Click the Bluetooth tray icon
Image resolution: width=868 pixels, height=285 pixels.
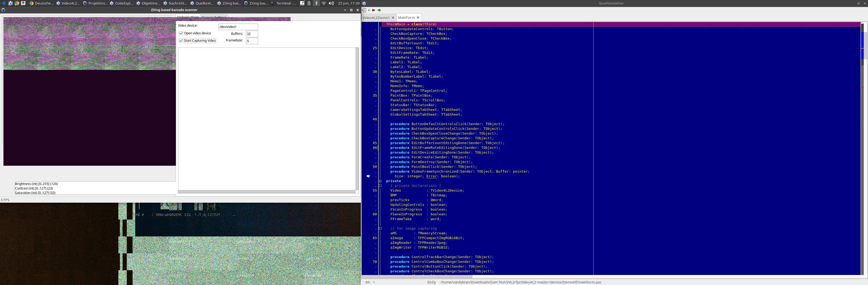pyautogui.click(x=316, y=3)
